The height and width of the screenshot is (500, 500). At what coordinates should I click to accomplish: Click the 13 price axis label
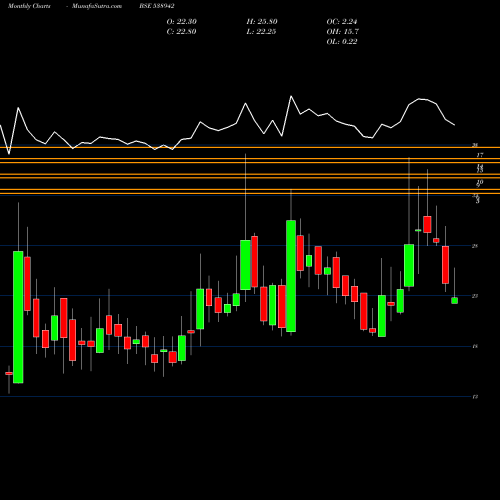(475, 397)
